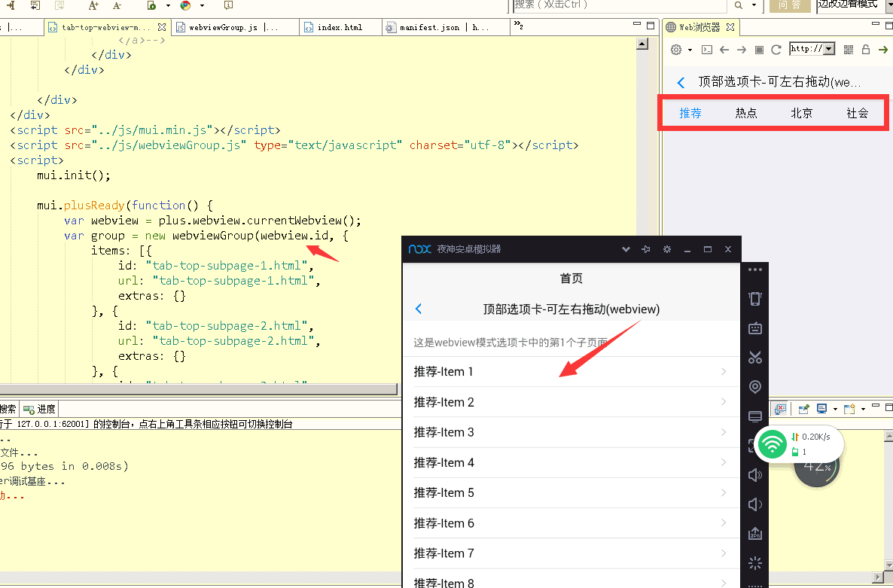
Task: Select the 推荐 tab in preview
Action: [690, 113]
